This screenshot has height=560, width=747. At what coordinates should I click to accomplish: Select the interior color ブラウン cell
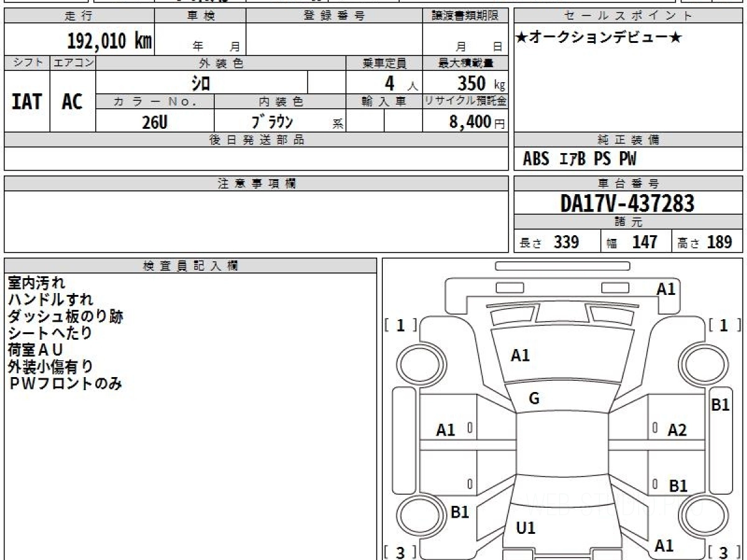tap(272, 122)
